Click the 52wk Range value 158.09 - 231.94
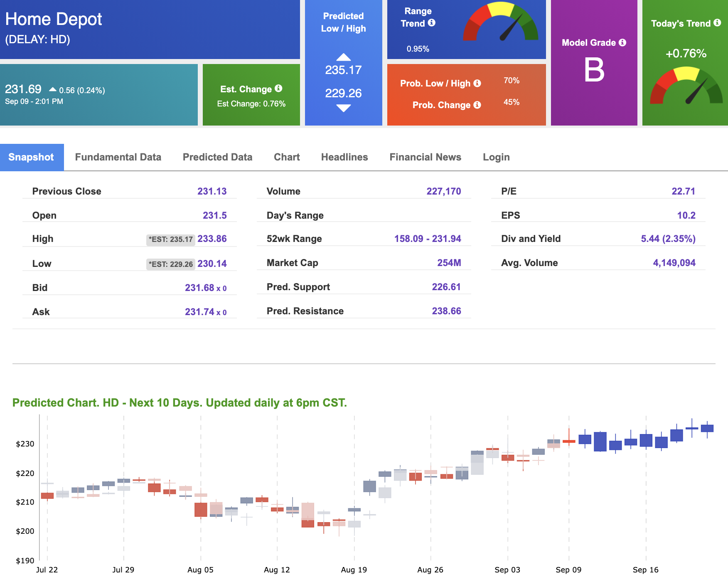Image resolution: width=728 pixels, height=582 pixels. (x=428, y=239)
